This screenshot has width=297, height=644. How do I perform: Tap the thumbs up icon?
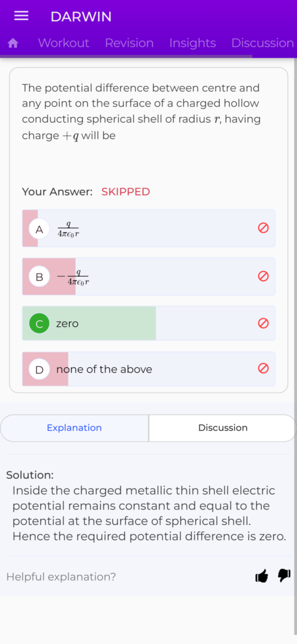click(262, 576)
